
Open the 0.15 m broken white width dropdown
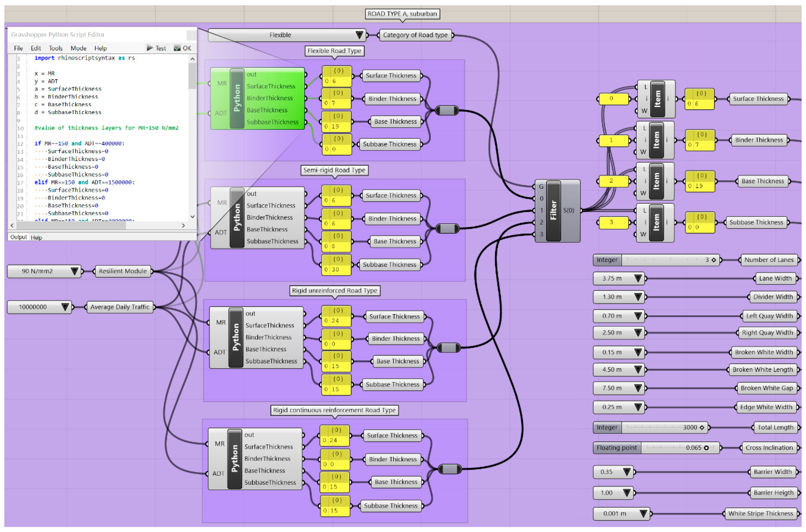(619, 352)
